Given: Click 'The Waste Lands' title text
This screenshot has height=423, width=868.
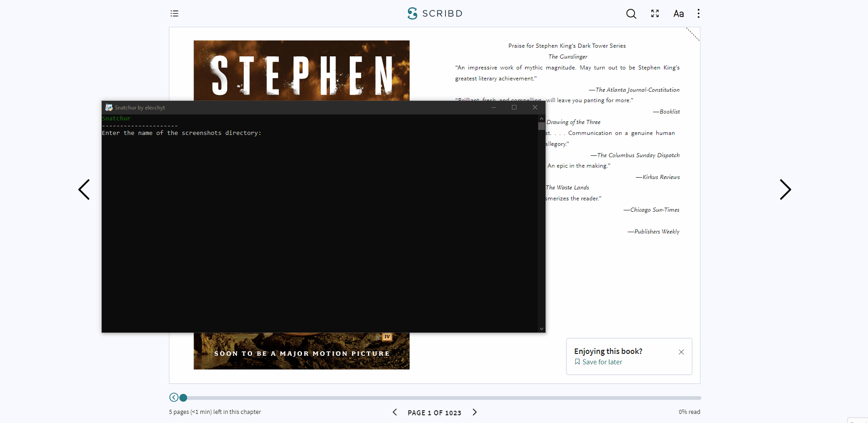Looking at the screenshot, I should coord(567,188).
